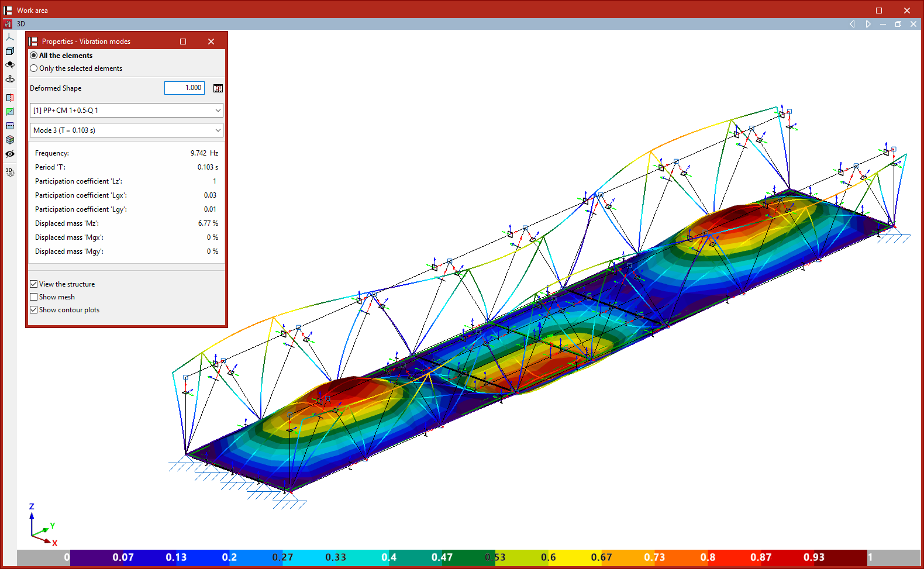Select the 'All the elements' radio button

point(34,56)
